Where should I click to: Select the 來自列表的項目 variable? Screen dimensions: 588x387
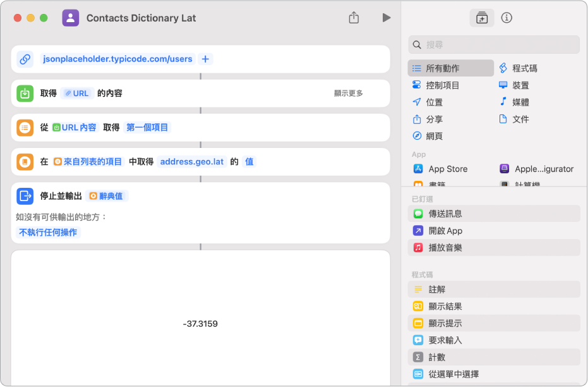(88, 162)
